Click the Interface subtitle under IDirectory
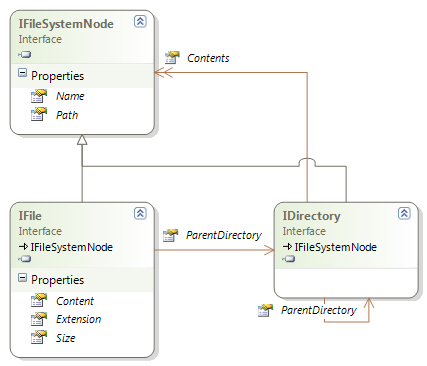 coord(304,231)
